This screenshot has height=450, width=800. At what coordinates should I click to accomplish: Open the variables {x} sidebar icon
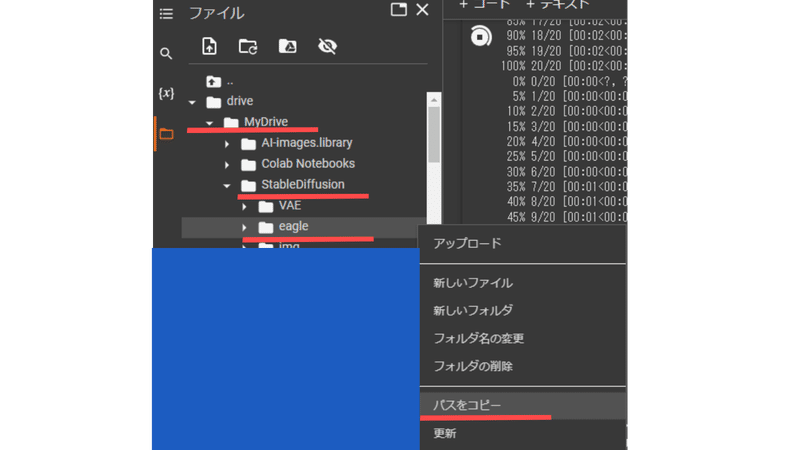coord(166,93)
